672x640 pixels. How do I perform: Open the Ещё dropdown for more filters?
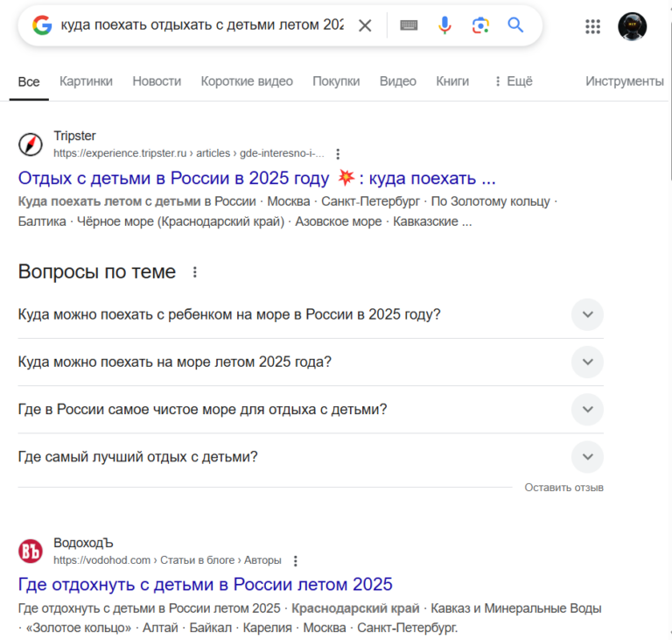click(x=513, y=81)
